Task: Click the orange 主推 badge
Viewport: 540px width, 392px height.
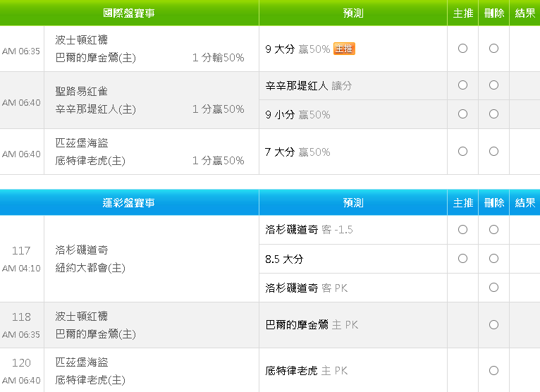Action: click(x=344, y=49)
